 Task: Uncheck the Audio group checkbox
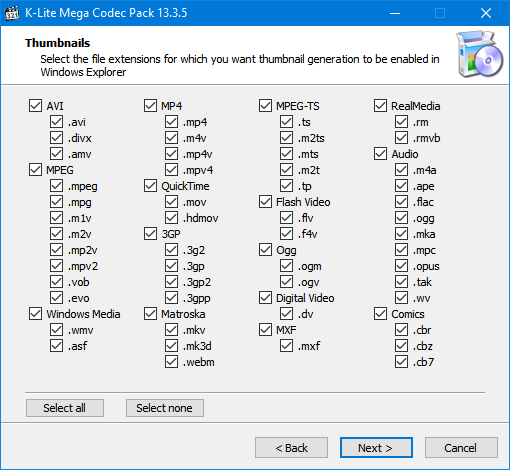(380, 154)
